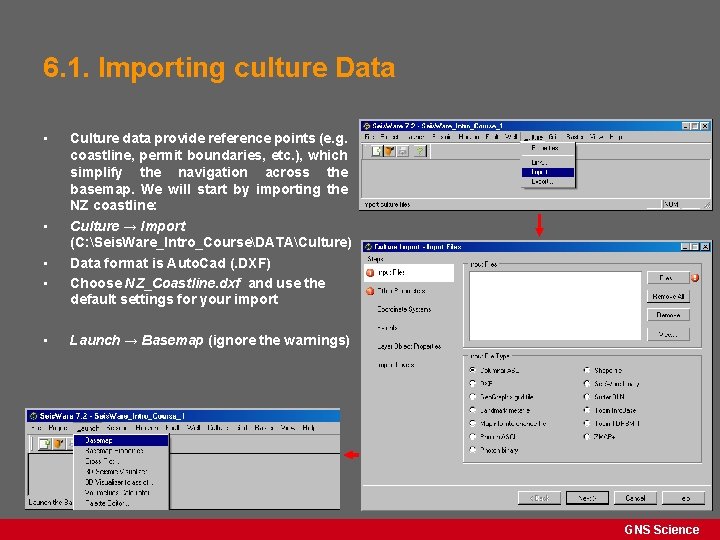Viewport: 720px width, 540px height.
Task: Open Help menu in Culture-menu SeisWare window
Action: (616, 137)
